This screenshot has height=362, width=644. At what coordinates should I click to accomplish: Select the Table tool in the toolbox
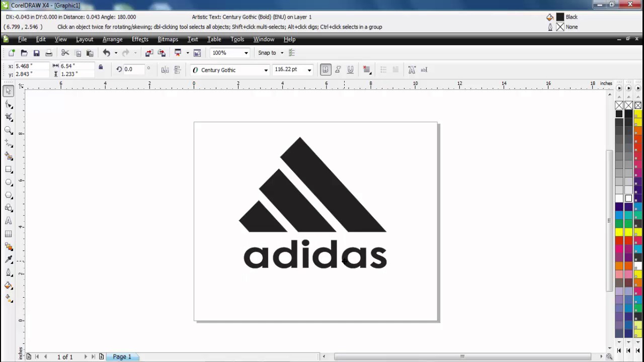pyautogui.click(x=9, y=234)
